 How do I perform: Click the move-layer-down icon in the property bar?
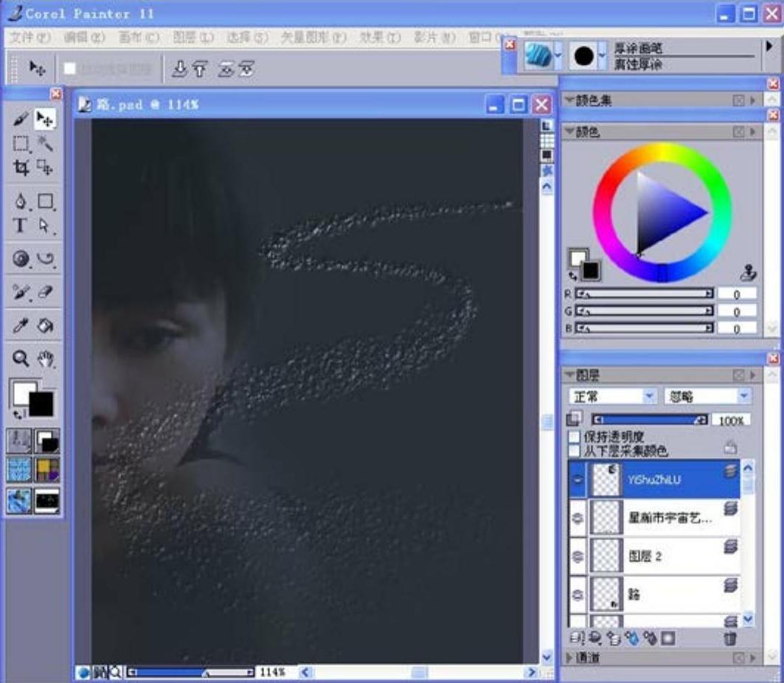179,69
